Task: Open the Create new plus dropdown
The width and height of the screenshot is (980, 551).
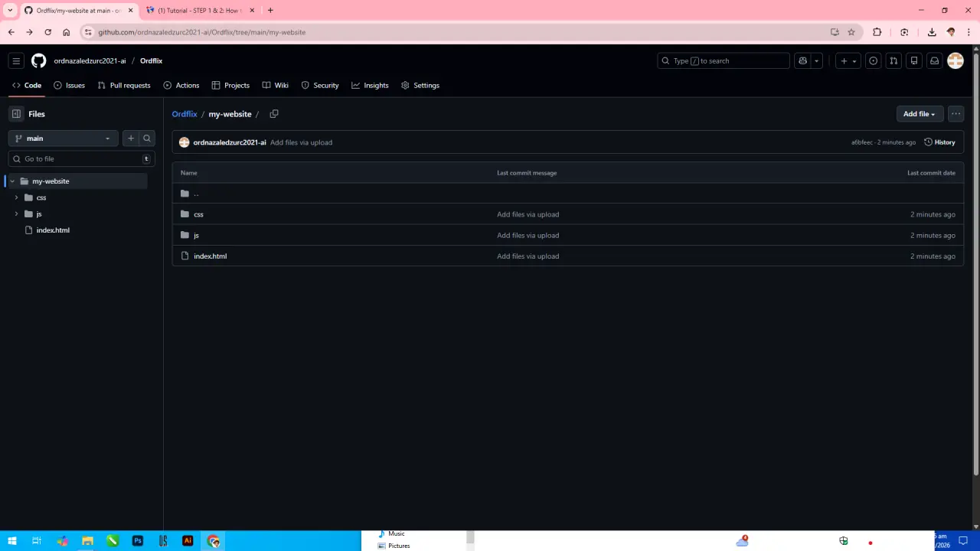Action: (848, 61)
